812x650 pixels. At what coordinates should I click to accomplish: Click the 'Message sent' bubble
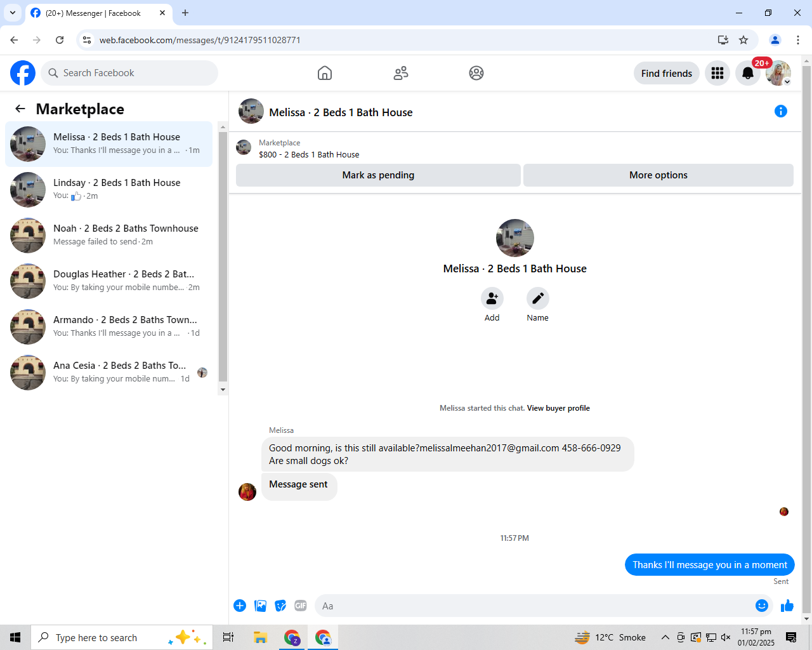299,486
